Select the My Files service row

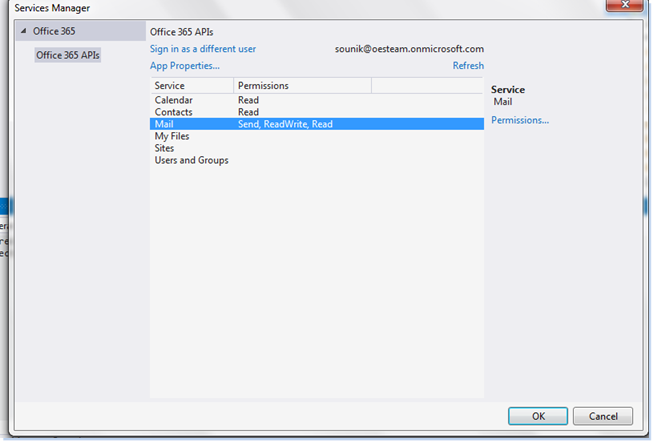[x=317, y=136]
